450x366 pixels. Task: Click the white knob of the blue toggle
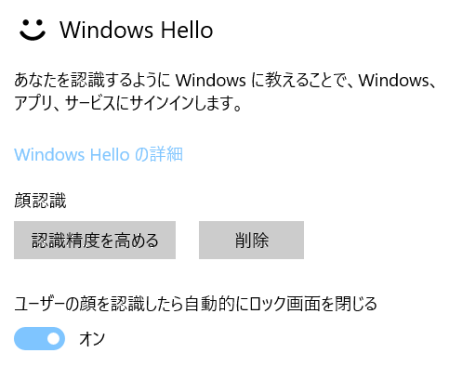coord(53,339)
